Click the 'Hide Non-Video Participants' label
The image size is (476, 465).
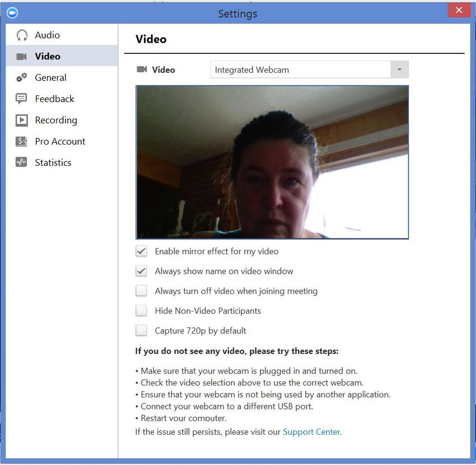tap(208, 311)
